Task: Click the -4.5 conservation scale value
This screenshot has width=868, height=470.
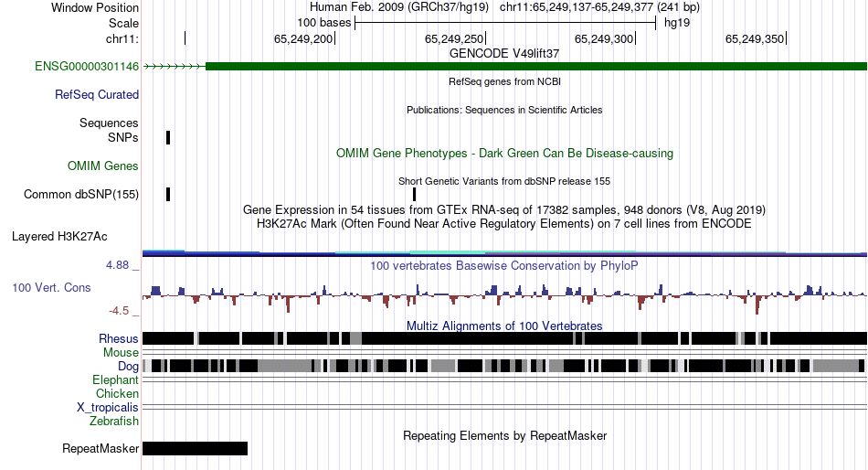Action: [119, 311]
